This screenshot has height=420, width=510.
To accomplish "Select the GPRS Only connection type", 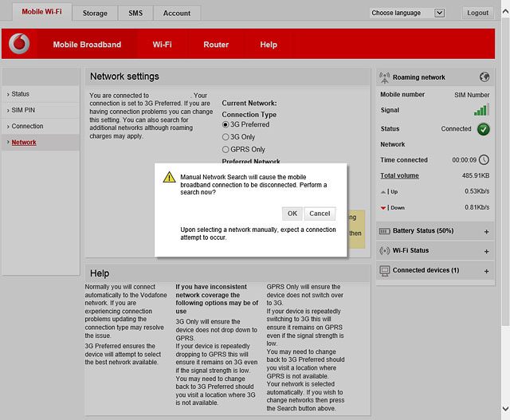I will 226,149.
